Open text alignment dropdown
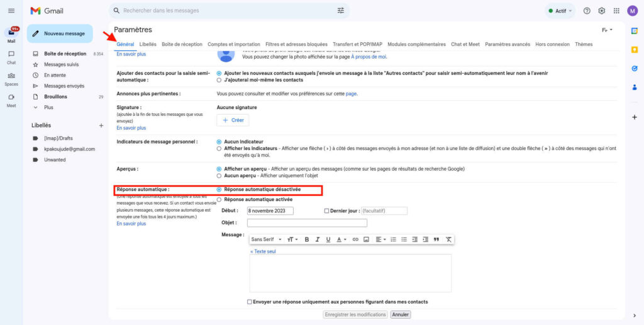 pos(380,239)
